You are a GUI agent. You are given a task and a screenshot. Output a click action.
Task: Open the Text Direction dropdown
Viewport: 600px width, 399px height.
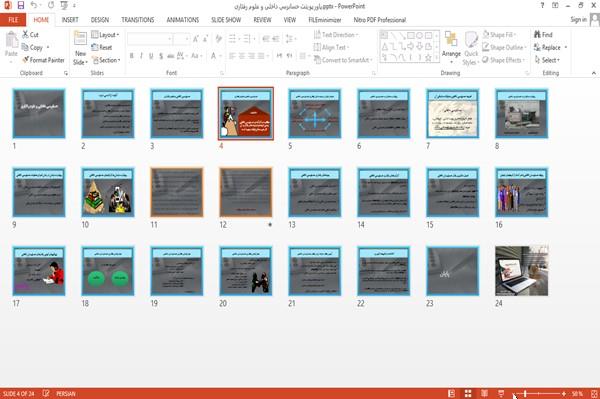click(x=336, y=35)
